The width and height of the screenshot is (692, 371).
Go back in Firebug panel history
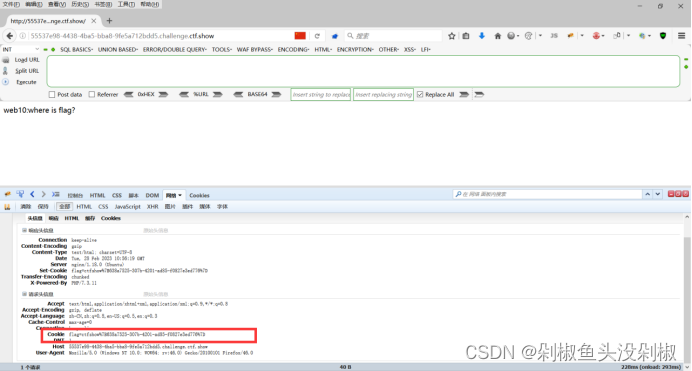(x=32, y=194)
